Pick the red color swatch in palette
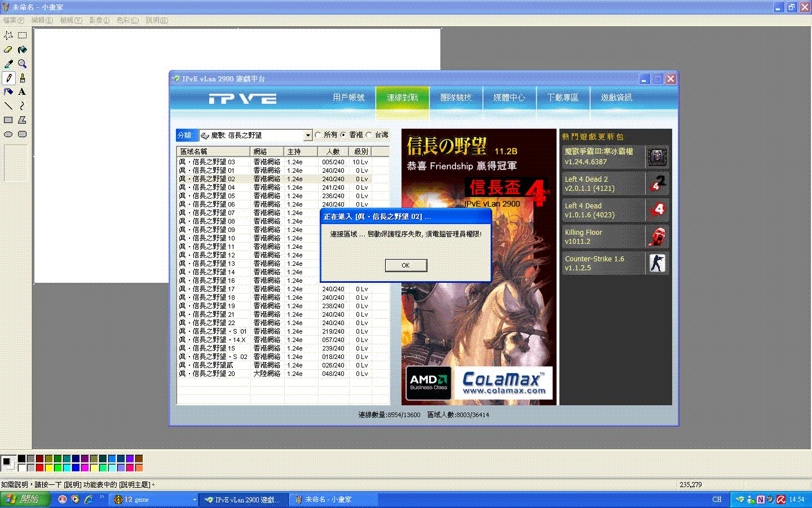812x508 pixels. [39, 467]
